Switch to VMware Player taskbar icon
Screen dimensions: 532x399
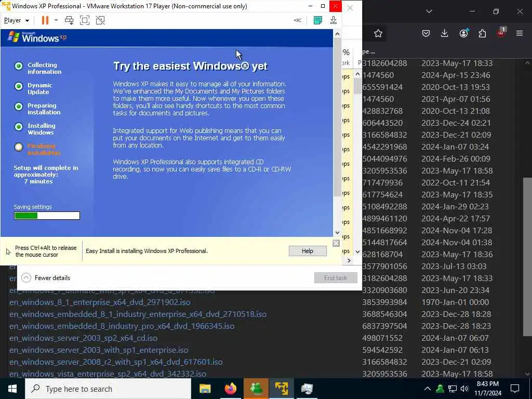281,389
